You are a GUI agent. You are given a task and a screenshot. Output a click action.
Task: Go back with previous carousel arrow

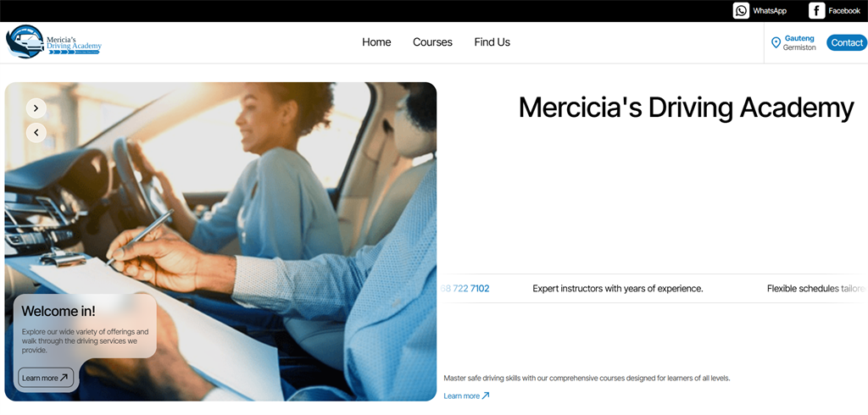click(36, 132)
